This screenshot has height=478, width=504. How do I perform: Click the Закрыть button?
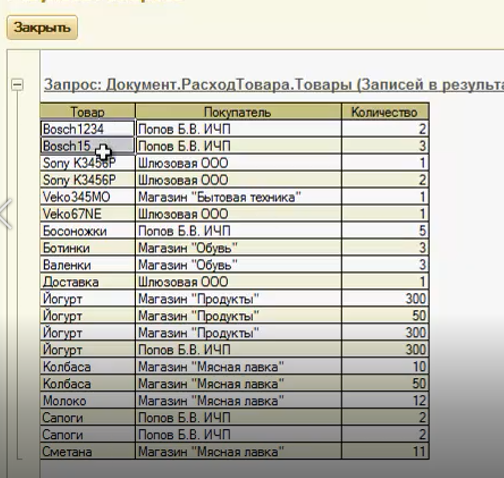point(42,27)
